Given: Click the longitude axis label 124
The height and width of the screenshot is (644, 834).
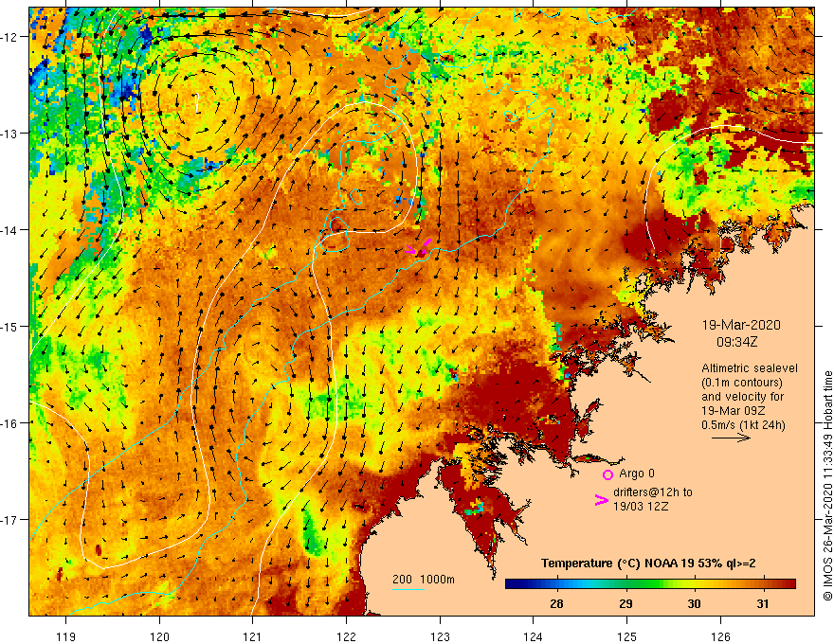Looking at the screenshot, I should point(534,636).
